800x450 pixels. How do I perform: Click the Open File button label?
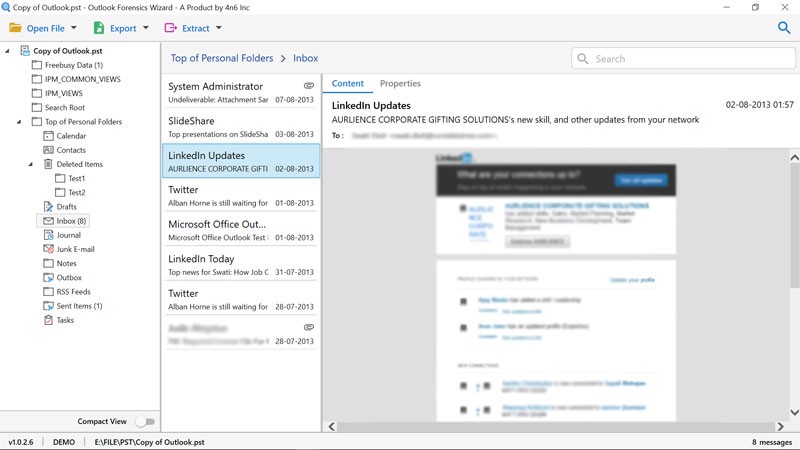pos(45,29)
